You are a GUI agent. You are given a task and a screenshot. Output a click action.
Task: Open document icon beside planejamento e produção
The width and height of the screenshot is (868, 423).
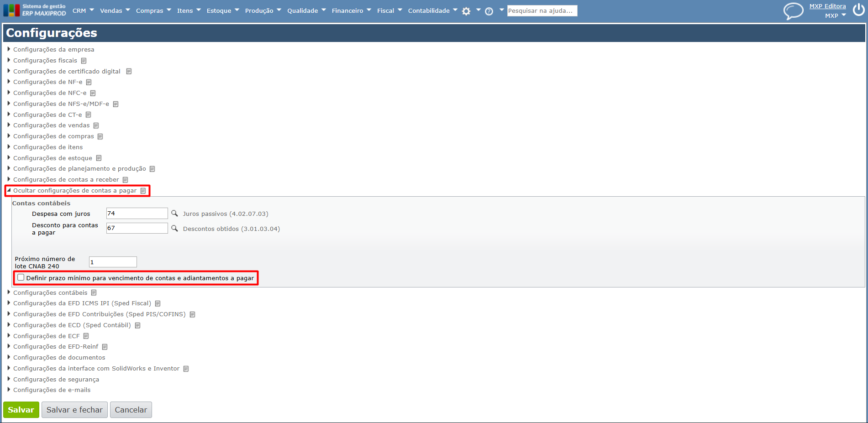(152, 169)
